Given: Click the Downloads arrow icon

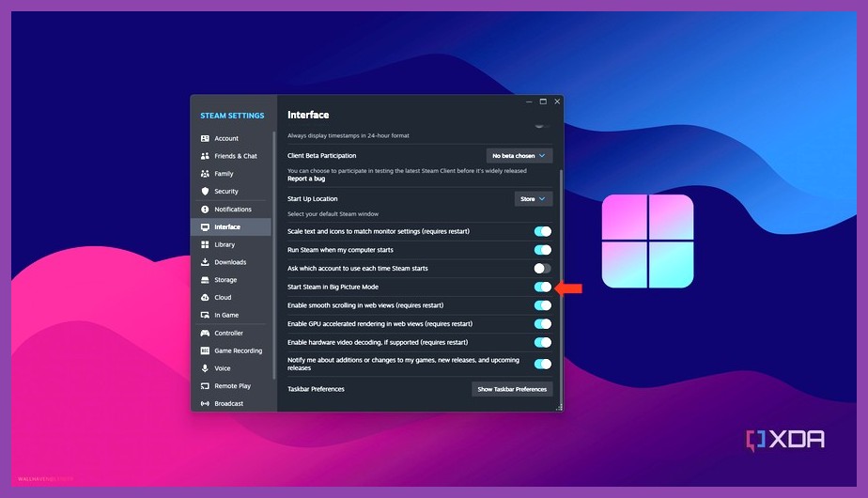Looking at the screenshot, I should pos(205,262).
